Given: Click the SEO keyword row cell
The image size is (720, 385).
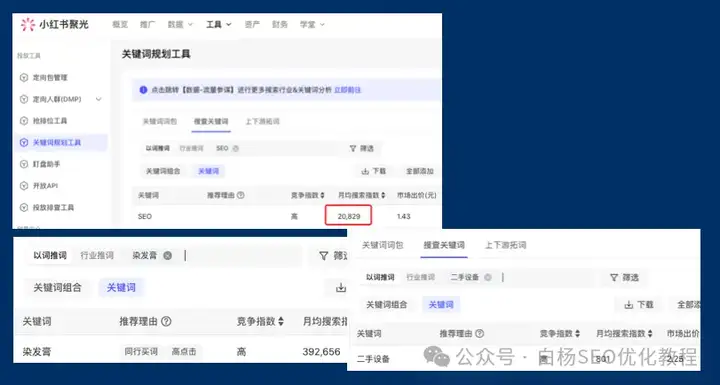Looking at the screenshot, I should click(x=145, y=216).
